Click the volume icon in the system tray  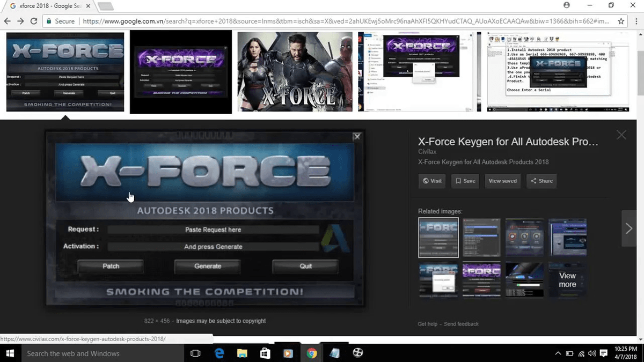click(591, 353)
